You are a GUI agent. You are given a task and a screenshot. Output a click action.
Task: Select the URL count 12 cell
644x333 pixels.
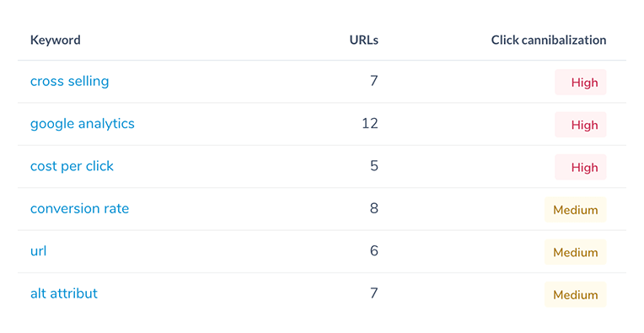(x=370, y=124)
